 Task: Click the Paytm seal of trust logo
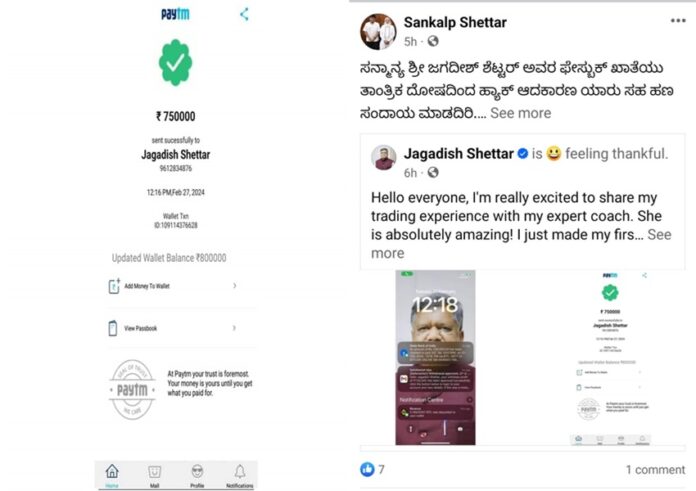132,390
